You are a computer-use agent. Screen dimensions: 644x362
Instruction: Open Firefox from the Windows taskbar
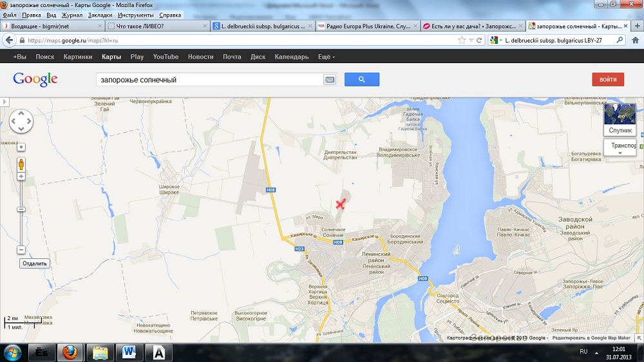point(70,352)
